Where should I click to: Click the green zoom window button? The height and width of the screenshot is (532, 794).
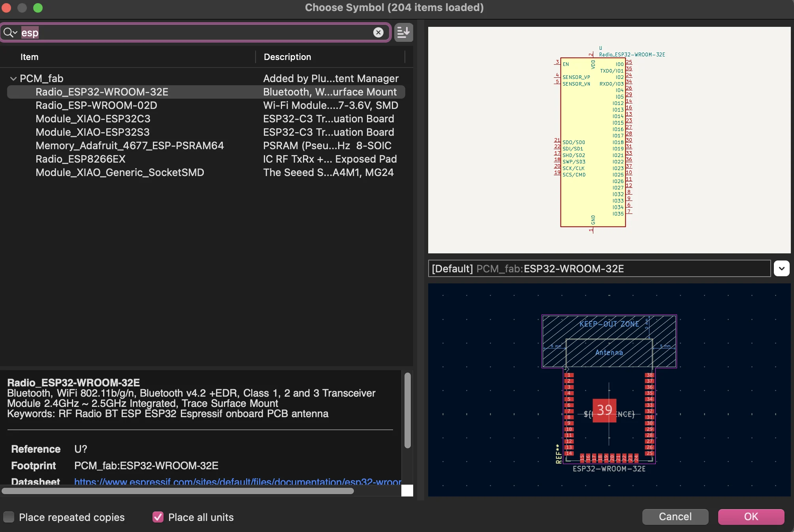(38, 7)
